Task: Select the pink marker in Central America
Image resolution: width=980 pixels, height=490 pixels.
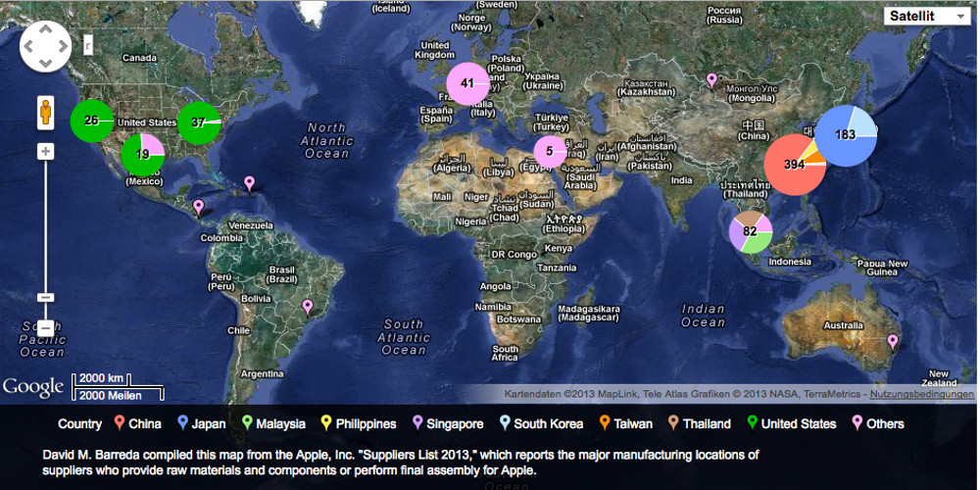Action: pos(199,207)
